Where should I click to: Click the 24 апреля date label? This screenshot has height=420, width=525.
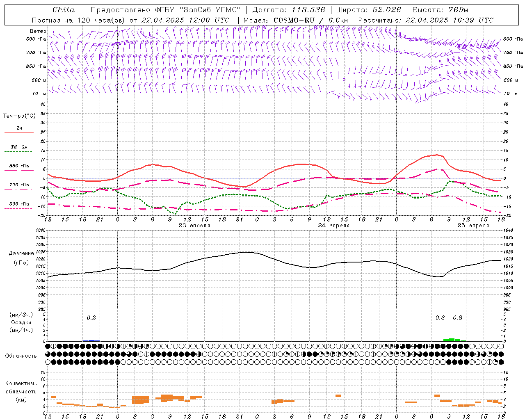[334, 226]
